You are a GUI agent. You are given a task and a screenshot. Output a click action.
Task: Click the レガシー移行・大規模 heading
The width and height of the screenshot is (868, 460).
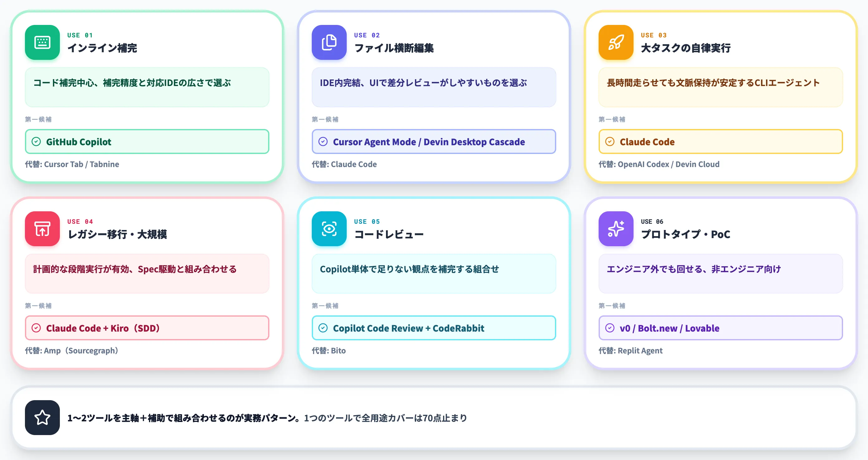pyautogui.click(x=117, y=234)
